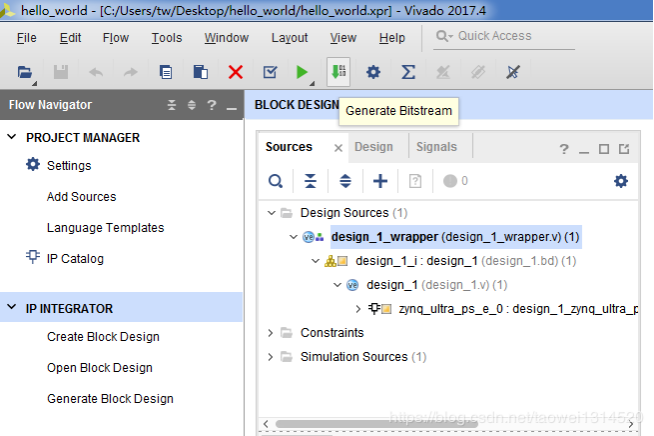This screenshot has width=654, height=436.
Task: Click Generate Block Design link
Action: coord(110,399)
